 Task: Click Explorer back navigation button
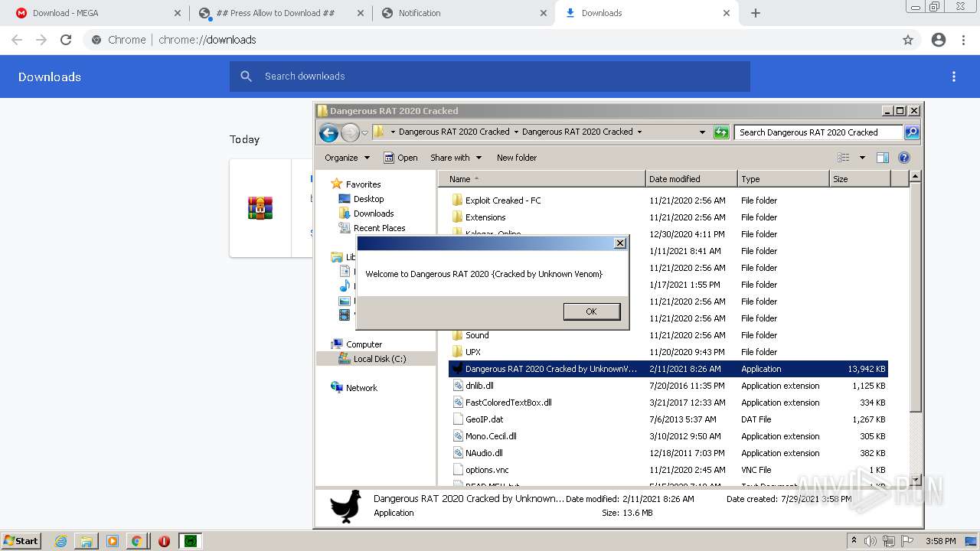click(329, 133)
